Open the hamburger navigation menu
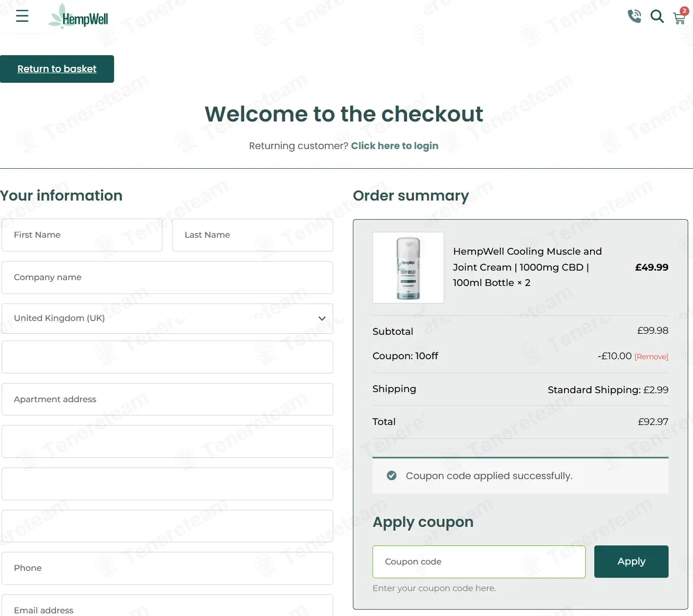 [x=22, y=16]
